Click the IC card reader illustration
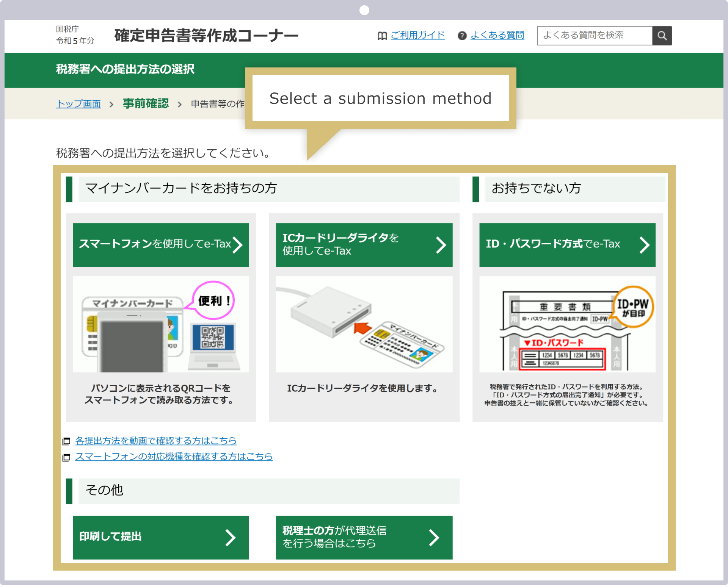This screenshot has width=728, height=585. [364, 324]
